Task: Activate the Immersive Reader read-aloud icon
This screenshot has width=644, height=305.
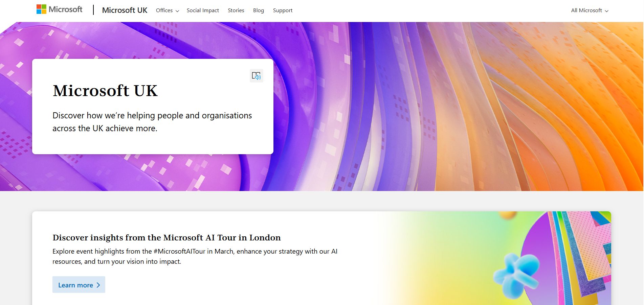Action: 257,76
